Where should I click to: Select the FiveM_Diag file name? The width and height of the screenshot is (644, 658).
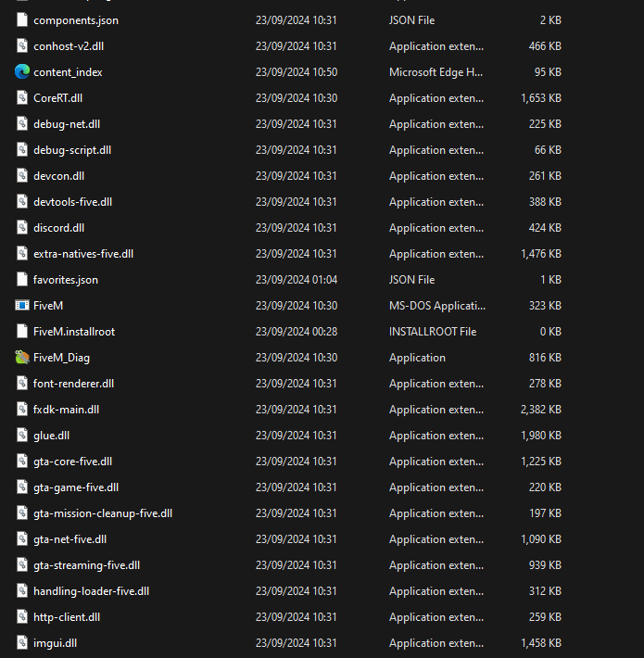coord(61,358)
